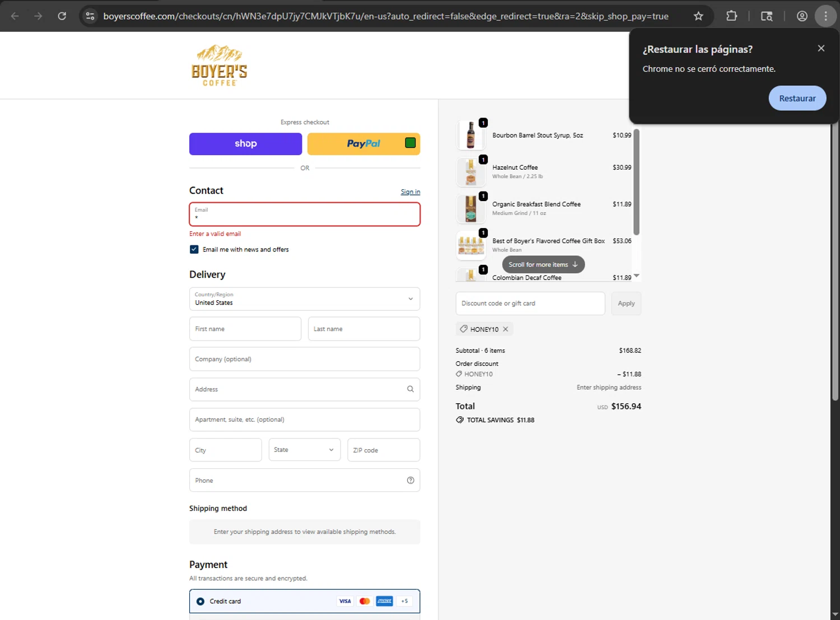Click the Company (optional) field
The width and height of the screenshot is (840, 620).
point(305,359)
